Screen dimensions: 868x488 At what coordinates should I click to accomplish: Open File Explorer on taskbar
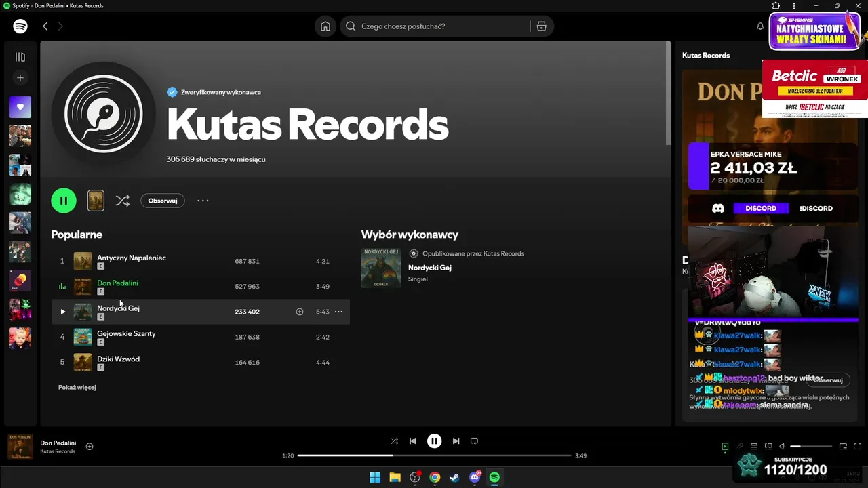coord(395,477)
